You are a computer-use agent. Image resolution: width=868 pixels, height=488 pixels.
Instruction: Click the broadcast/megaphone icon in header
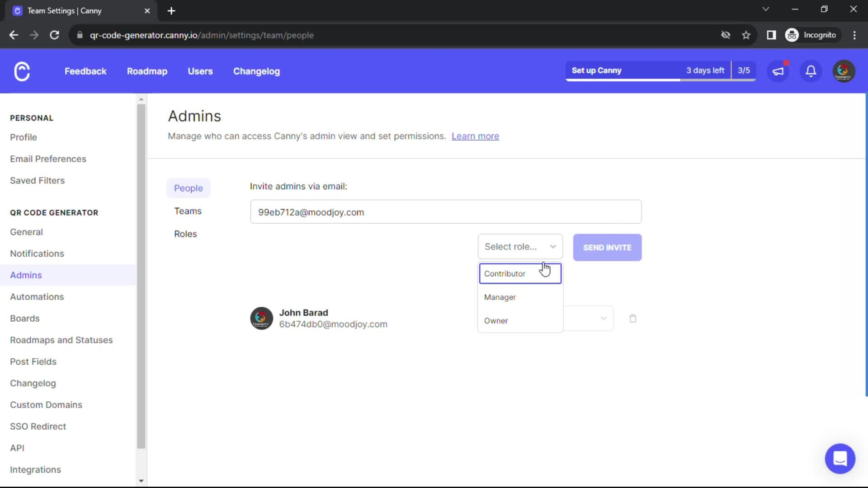point(778,71)
